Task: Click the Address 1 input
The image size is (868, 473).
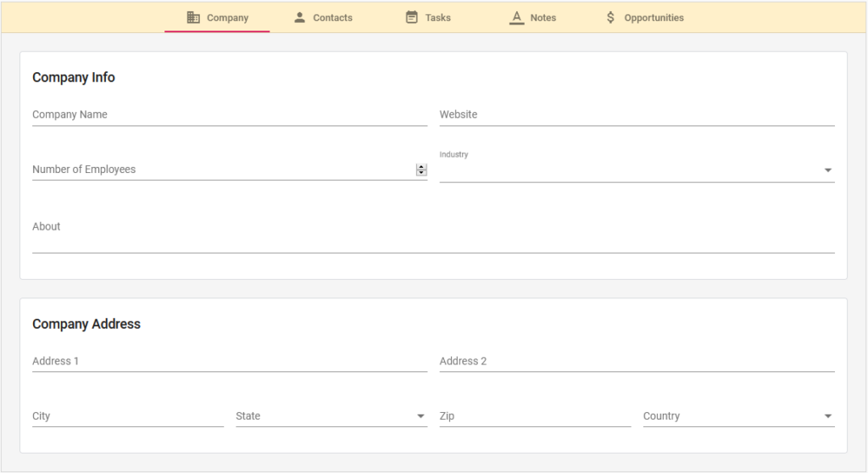Action: click(230, 361)
